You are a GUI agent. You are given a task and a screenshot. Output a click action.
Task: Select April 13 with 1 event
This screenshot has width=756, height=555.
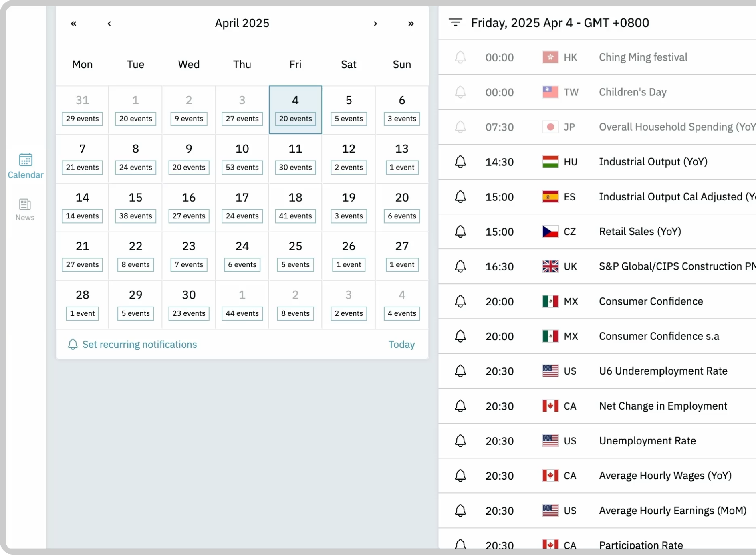tap(402, 159)
